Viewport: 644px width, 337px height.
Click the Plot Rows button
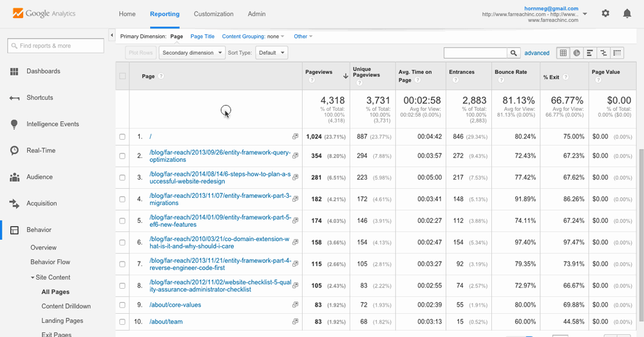point(141,53)
